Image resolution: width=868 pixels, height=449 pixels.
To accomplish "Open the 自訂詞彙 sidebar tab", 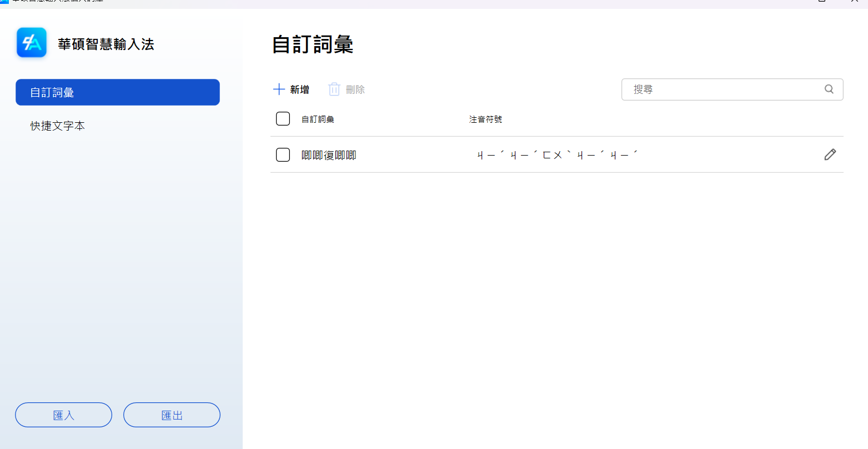I will pos(118,92).
